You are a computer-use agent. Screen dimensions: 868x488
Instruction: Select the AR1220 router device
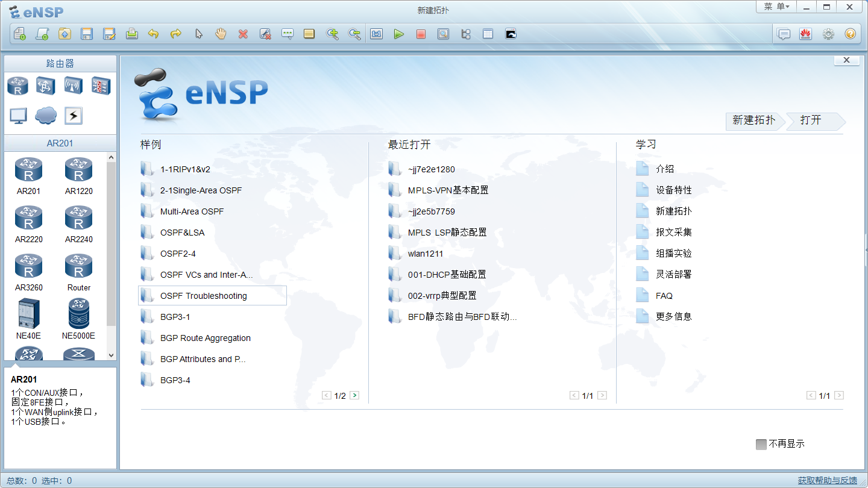(x=78, y=175)
